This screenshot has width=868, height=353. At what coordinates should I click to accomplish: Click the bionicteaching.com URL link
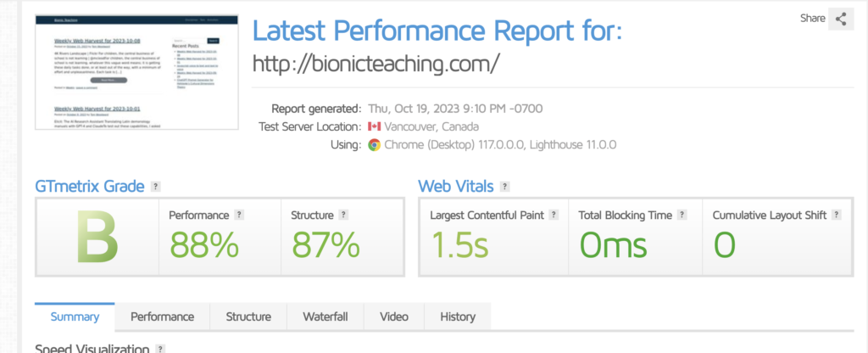tap(376, 64)
